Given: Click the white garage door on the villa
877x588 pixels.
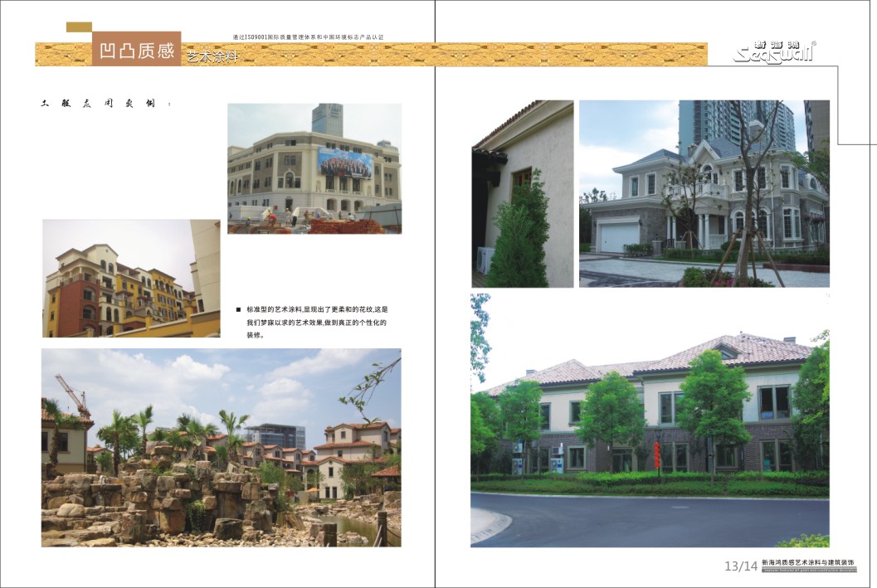Looking at the screenshot, I should point(619,236).
